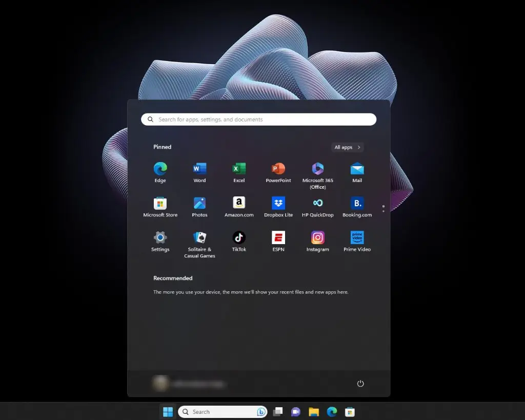Screen dimensions: 525x420
Task: Open Windows Settings from pinned apps
Action: tap(160, 237)
